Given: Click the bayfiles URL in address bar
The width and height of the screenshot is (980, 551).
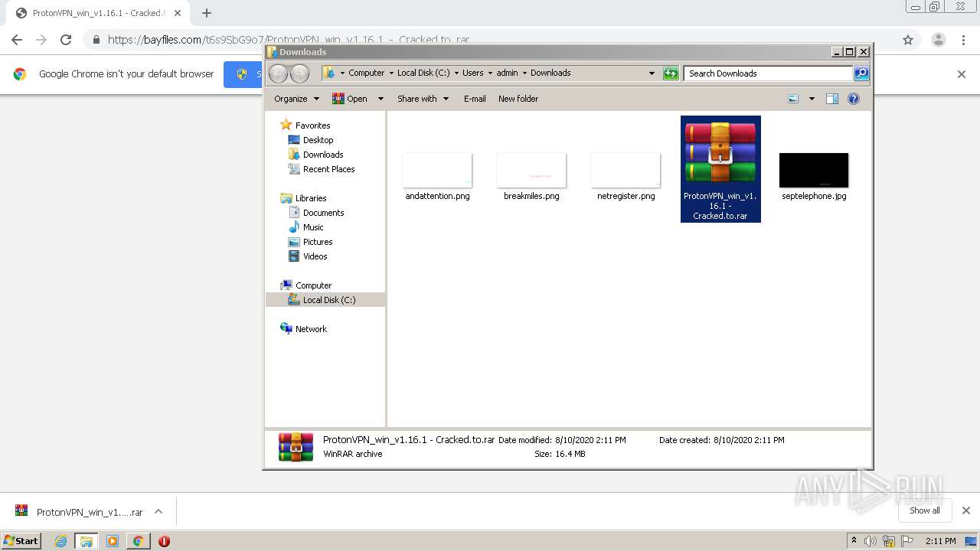Looking at the screenshot, I should point(289,40).
